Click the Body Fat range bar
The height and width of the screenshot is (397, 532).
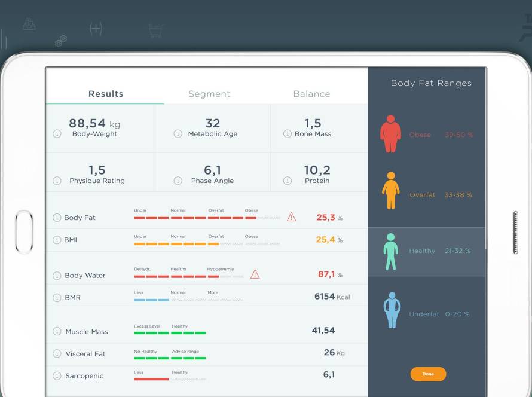(x=207, y=218)
